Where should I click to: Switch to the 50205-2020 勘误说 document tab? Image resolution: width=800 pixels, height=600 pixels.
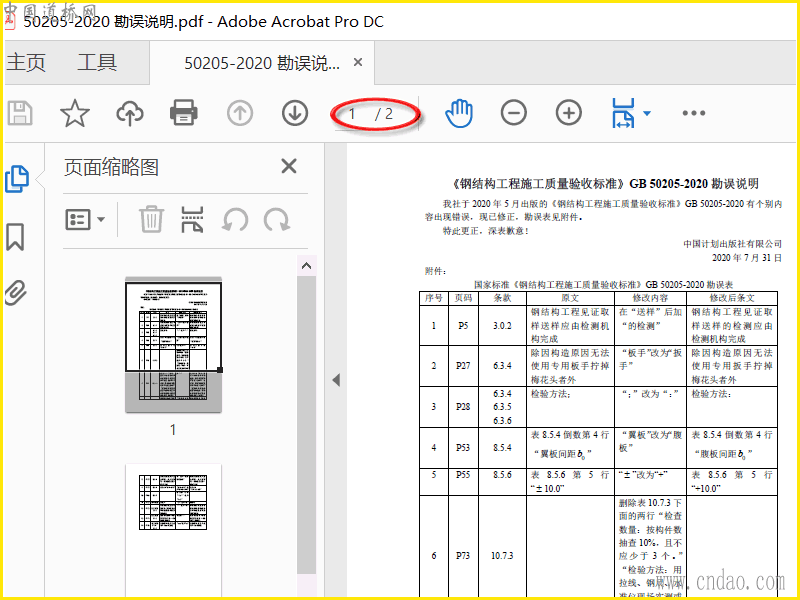click(262, 63)
